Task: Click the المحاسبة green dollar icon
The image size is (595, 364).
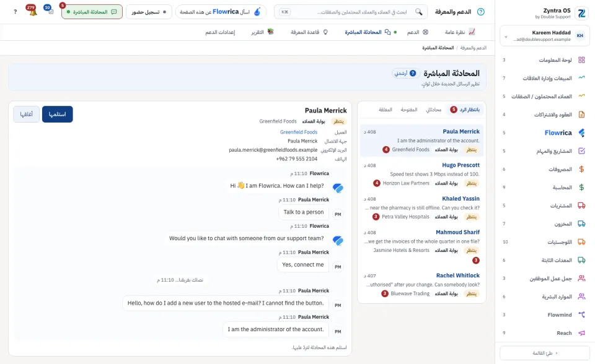Action: click(x=581, y=188)
